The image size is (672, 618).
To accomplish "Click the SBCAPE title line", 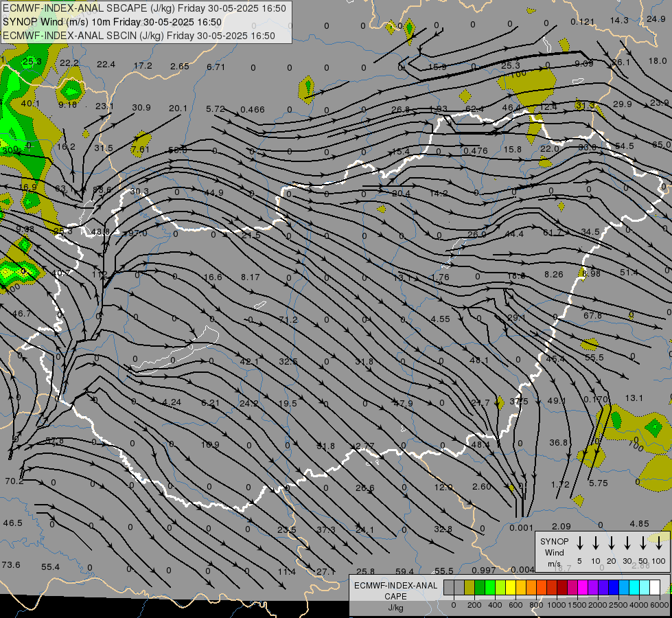I will [144, 8].
